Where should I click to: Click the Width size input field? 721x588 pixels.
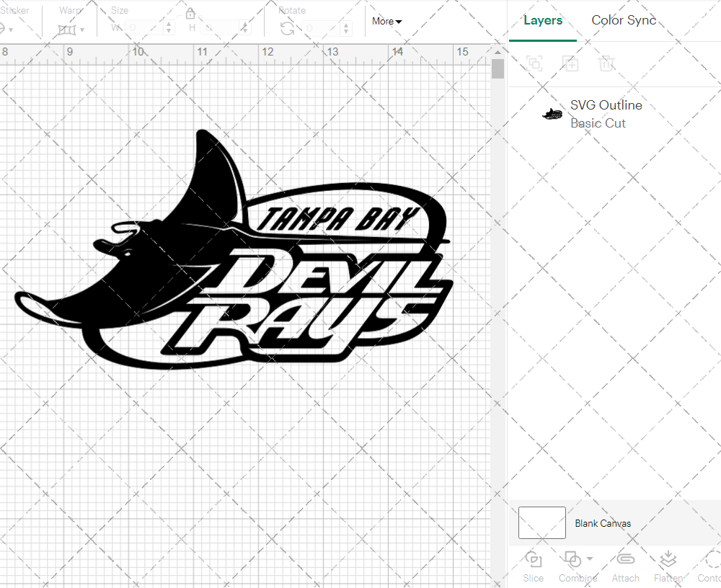[146, 28]
